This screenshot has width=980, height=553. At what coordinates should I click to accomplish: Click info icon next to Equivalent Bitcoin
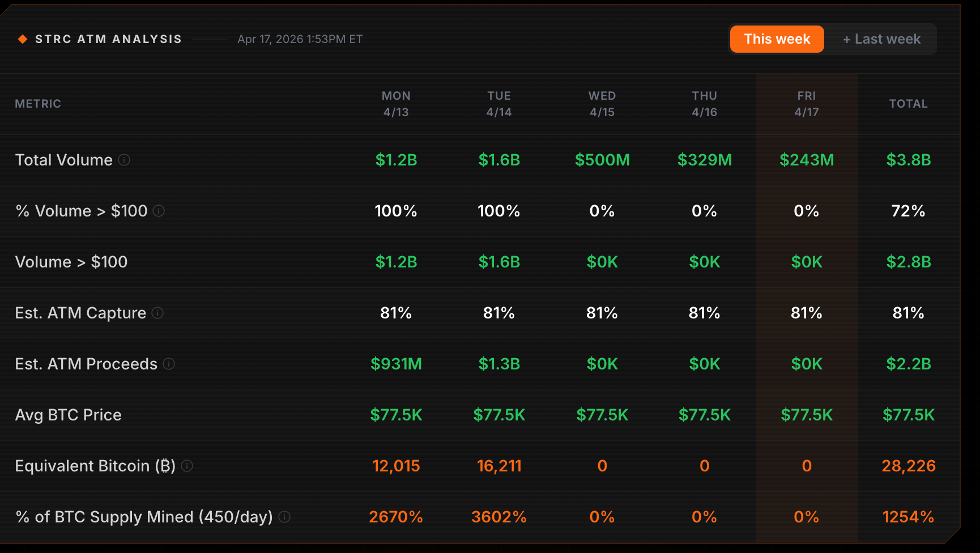click(187, 466)
